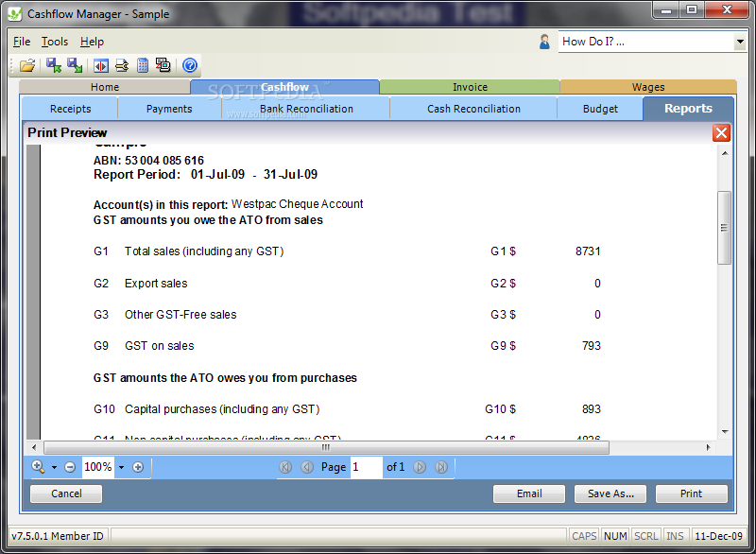Select the Reports sub-tab
The image size is (756, 554).
pyautogui.click(x=688, y=109)
